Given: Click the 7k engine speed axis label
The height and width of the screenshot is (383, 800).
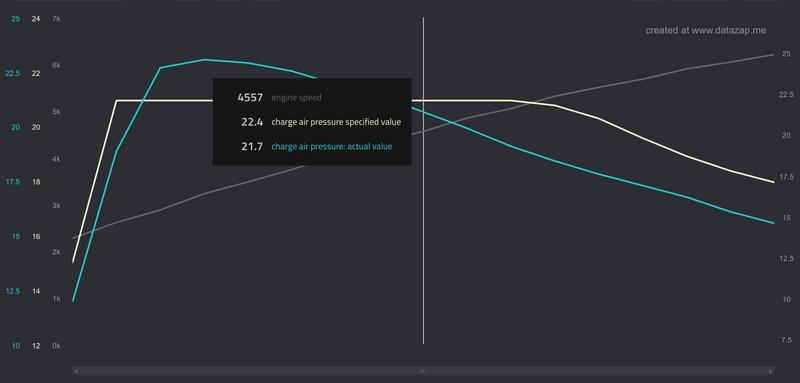Looking at the screenshot, I should tap(56, 19).
